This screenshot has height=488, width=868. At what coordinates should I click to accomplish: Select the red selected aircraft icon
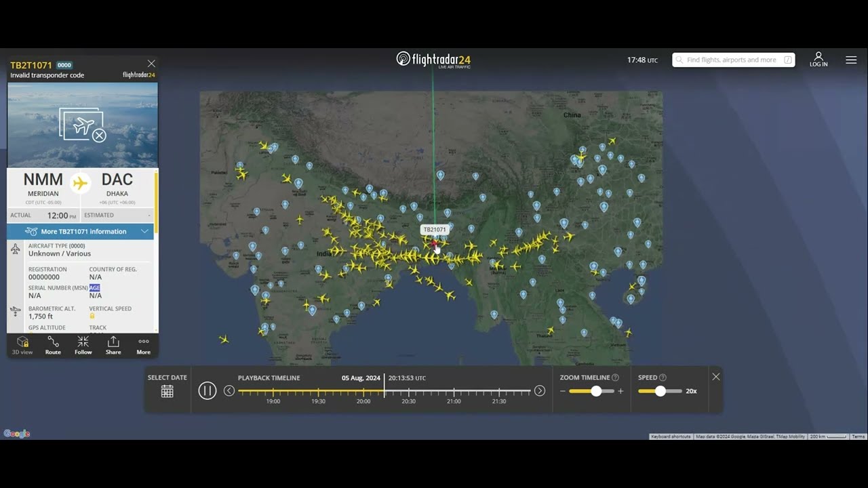tap(434, 244)
